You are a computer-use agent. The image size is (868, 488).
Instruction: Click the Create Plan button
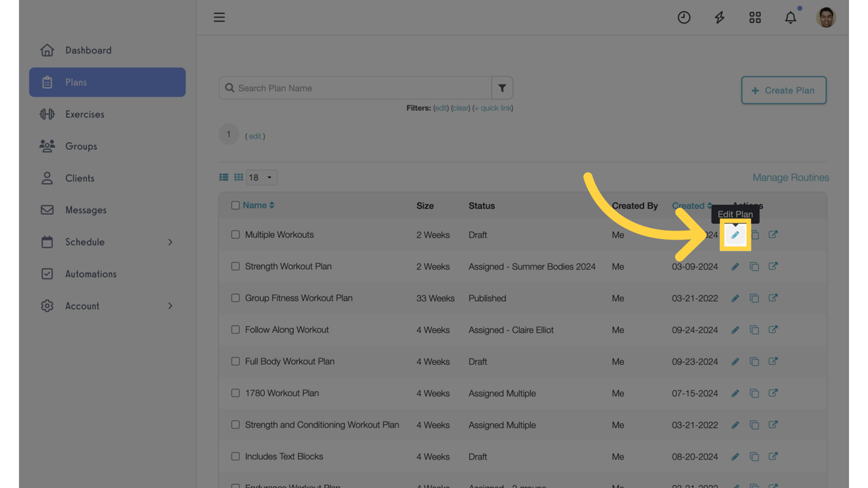pyautogui.click(x=783, y=90)
